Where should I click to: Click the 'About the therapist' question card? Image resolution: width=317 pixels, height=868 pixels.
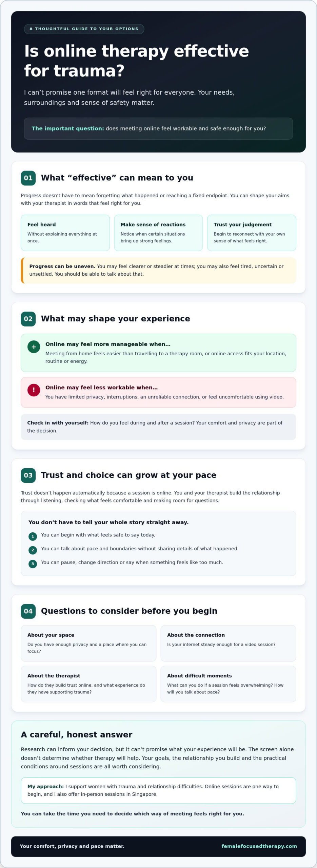coord(88,684)
